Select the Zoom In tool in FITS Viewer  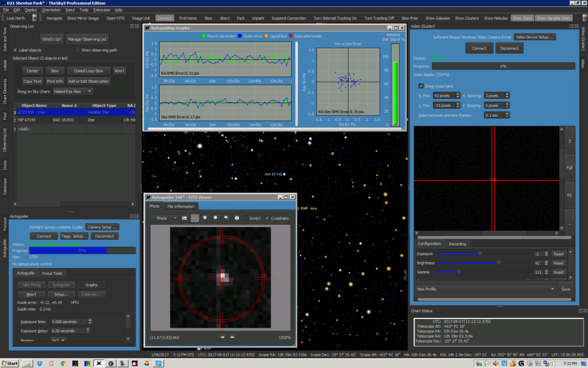point(205,218)
